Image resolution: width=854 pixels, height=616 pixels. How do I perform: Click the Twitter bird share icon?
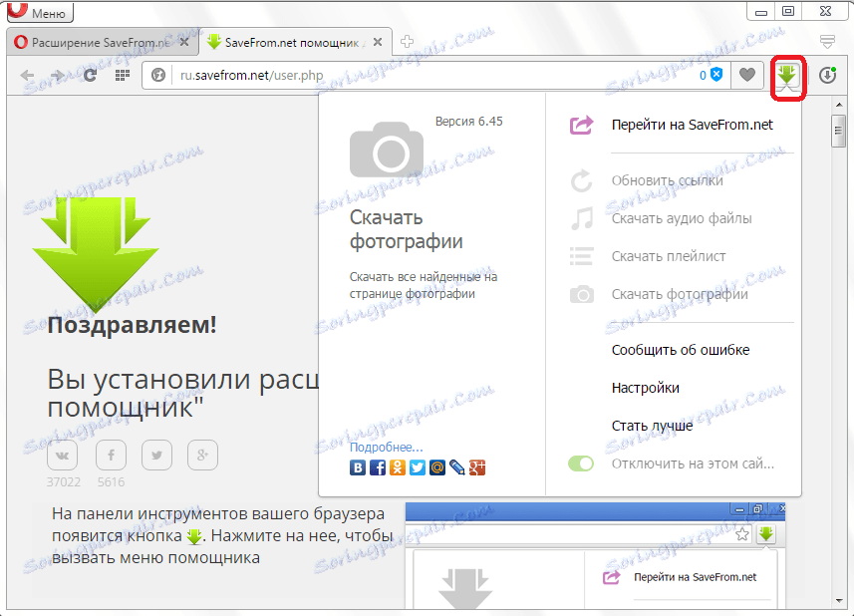(417, 465)
